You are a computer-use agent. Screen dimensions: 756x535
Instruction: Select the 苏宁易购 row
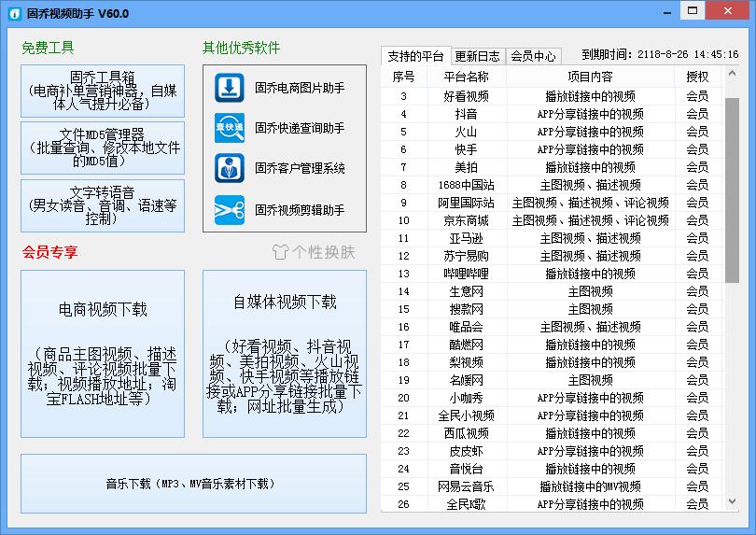[552, 256]
